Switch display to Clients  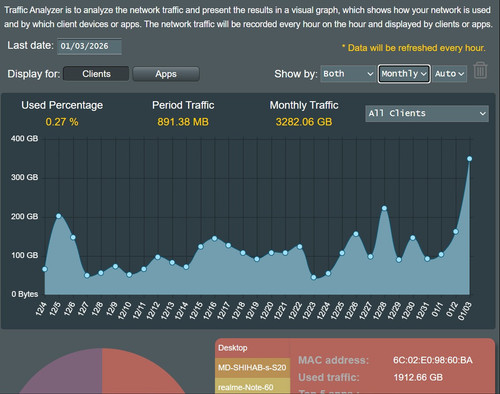(x=96, y=74)
